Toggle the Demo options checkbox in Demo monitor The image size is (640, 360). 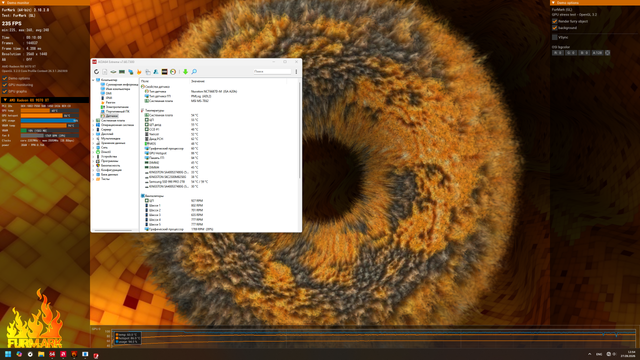pyautogui.click(x=5, y=78)
